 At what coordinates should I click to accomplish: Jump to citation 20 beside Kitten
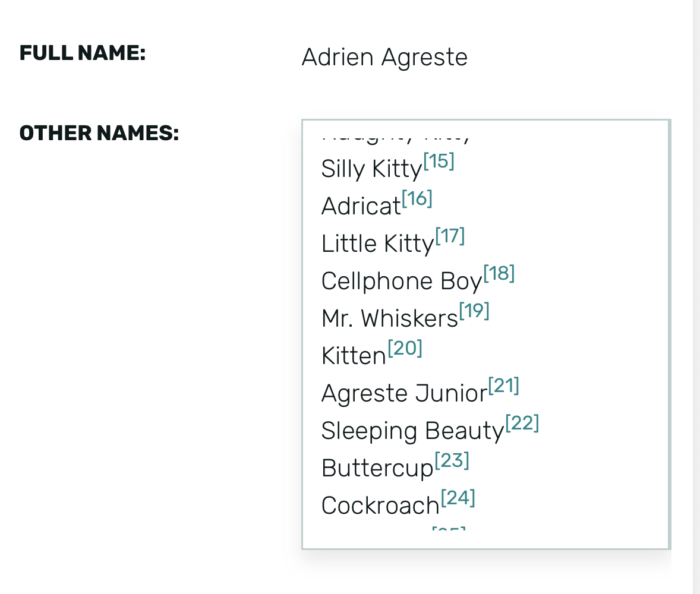coord(405,349)
